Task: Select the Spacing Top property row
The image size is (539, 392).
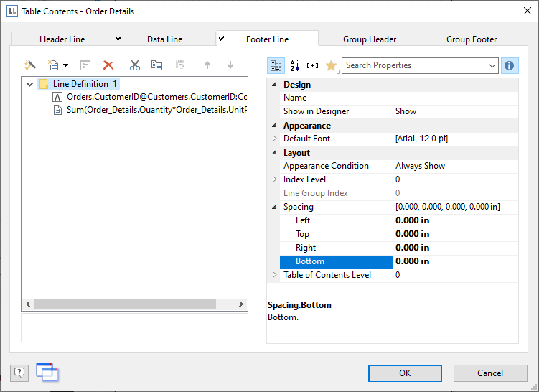Action: pyautogui.click(x=399, y=234)
